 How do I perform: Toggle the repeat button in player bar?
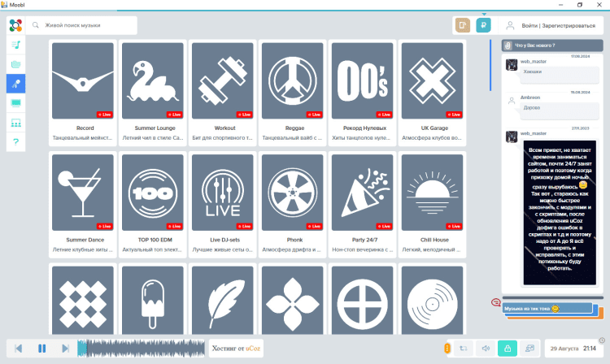click(462, 348)
